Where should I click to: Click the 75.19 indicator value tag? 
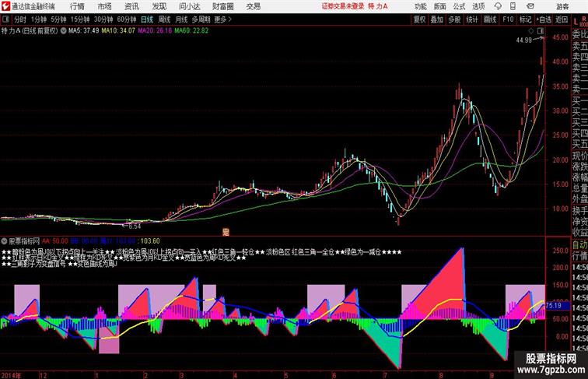554,305
